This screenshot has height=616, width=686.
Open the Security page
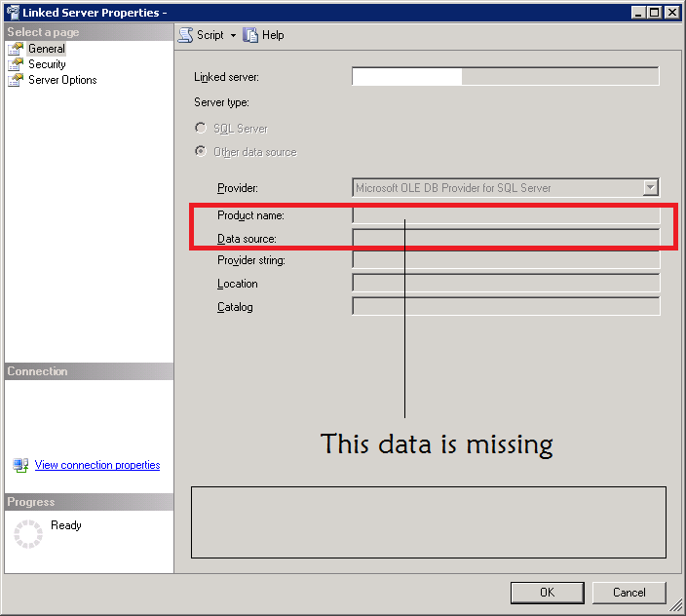coord(47,64)
